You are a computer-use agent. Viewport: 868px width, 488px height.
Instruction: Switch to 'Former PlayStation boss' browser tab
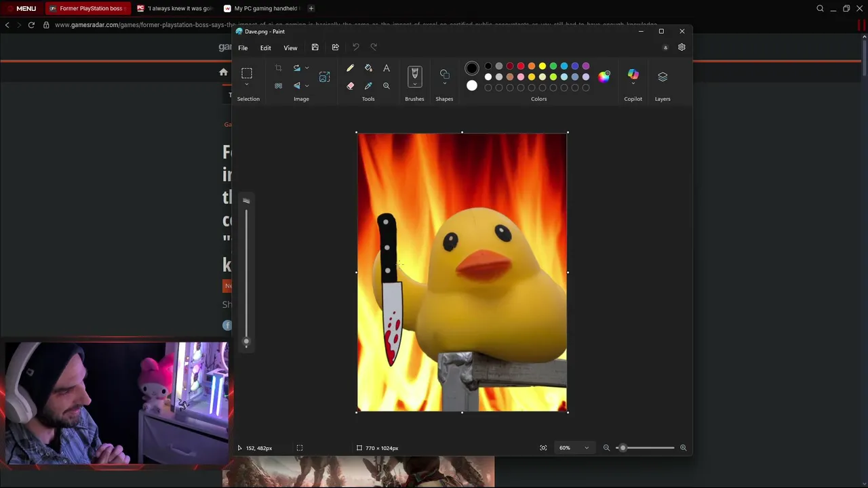point(87,9)
